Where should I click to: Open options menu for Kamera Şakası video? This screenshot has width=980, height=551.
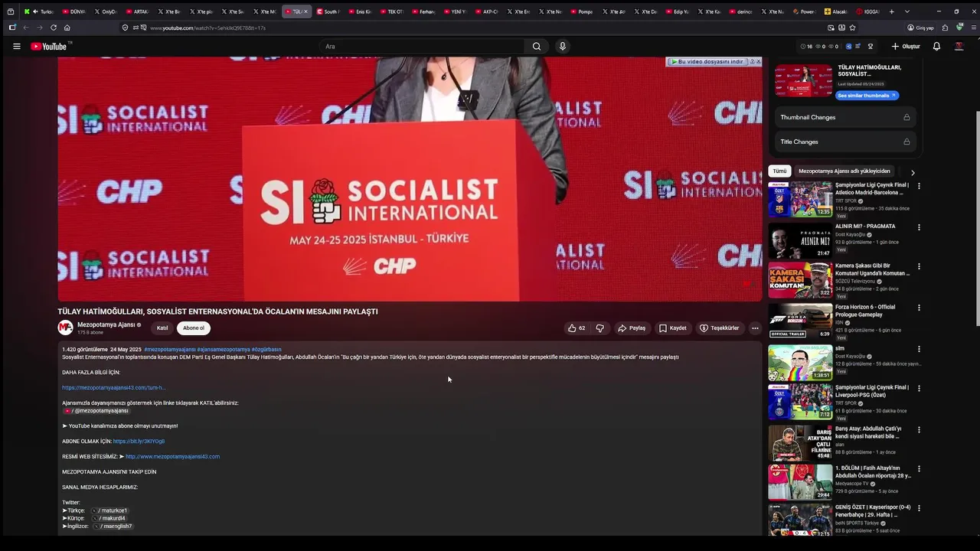click(920, 267)
